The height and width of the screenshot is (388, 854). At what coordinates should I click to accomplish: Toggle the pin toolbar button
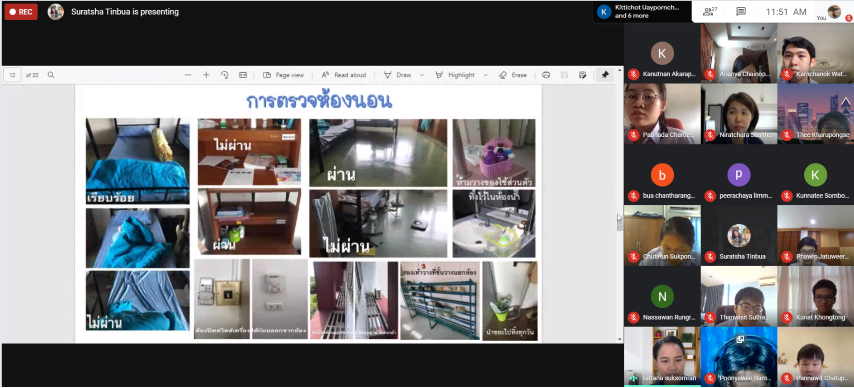[605, 75]
